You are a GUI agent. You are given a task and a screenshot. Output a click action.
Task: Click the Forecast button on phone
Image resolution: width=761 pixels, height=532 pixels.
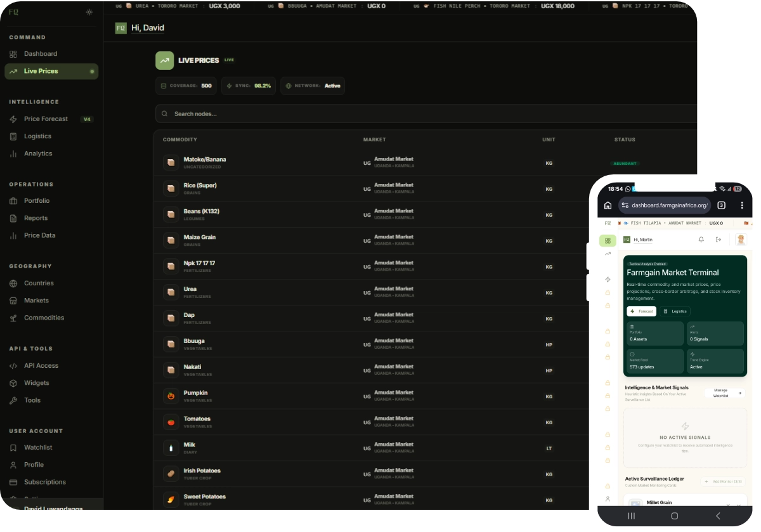click(x=641, y=311)
